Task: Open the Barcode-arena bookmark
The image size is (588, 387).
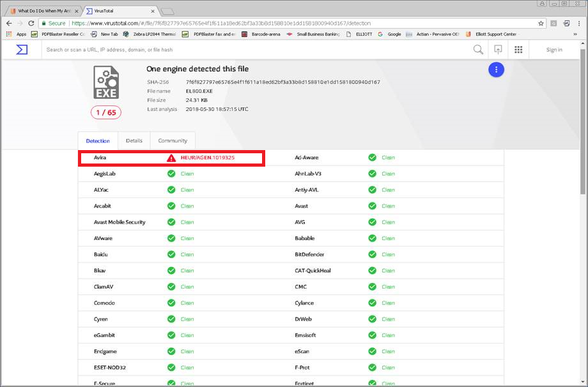Action: coord(261,34)
